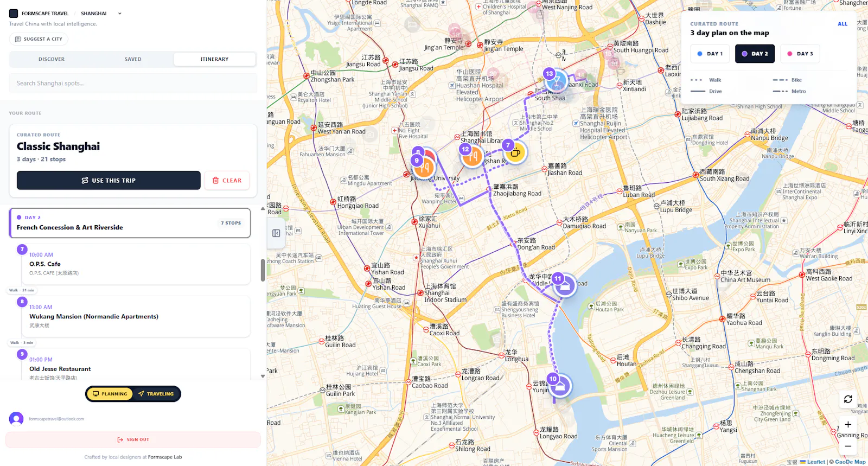
Task: Select Day 1 on the map
Action: (x=710, y=54)
